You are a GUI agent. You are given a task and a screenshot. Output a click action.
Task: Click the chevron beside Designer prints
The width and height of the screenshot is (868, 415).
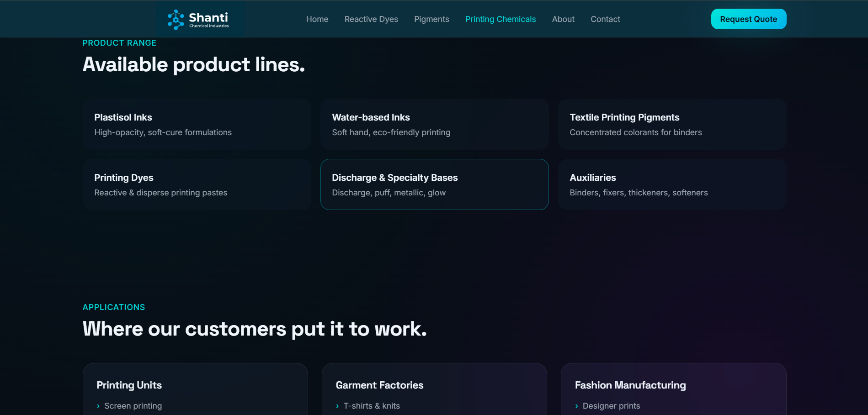[x=576, y=406]
